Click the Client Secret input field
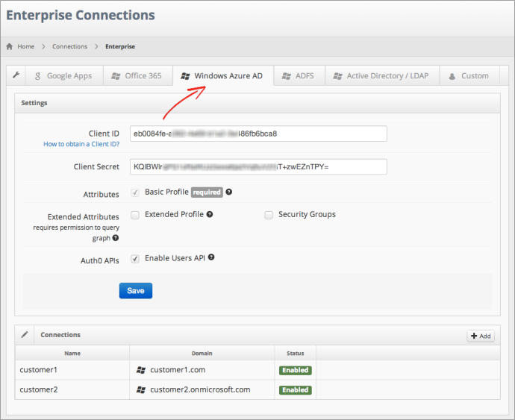Screen dimensions: 515x420 point(258,167)
